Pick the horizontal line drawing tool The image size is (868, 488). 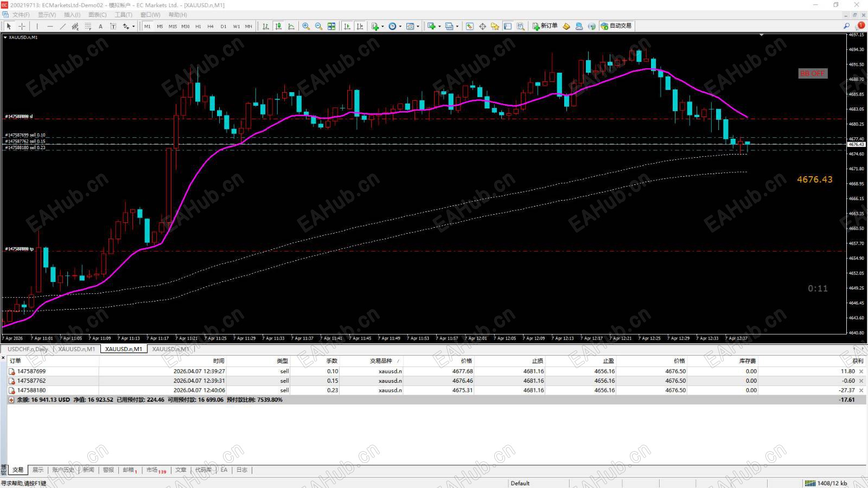click(50, 26)
